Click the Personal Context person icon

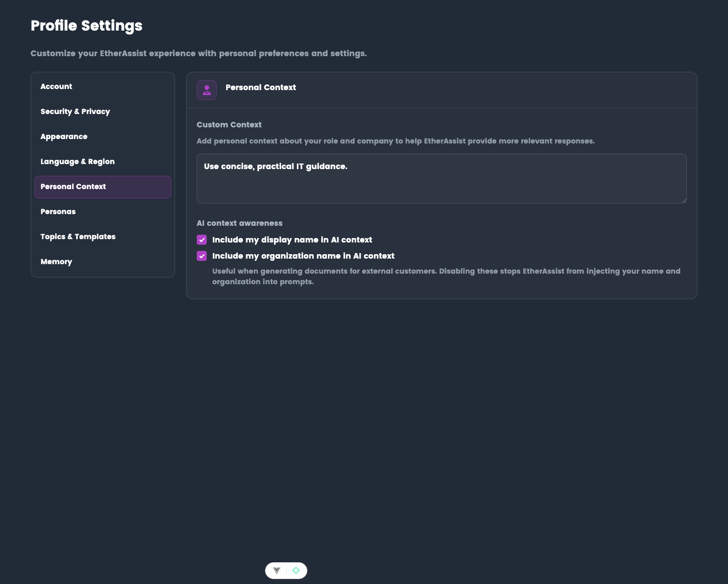207,90
